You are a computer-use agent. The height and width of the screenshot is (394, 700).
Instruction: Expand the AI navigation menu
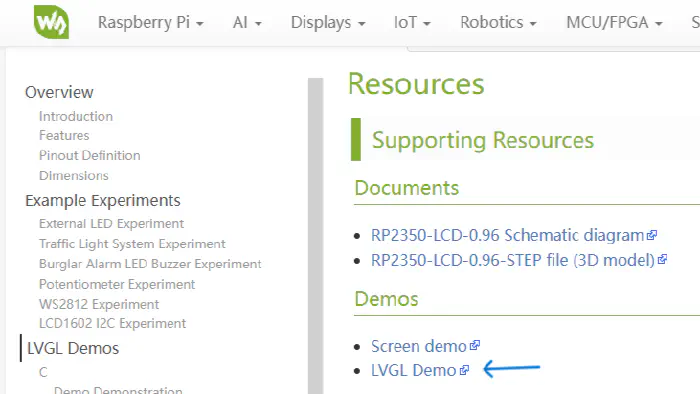(247, 22)
